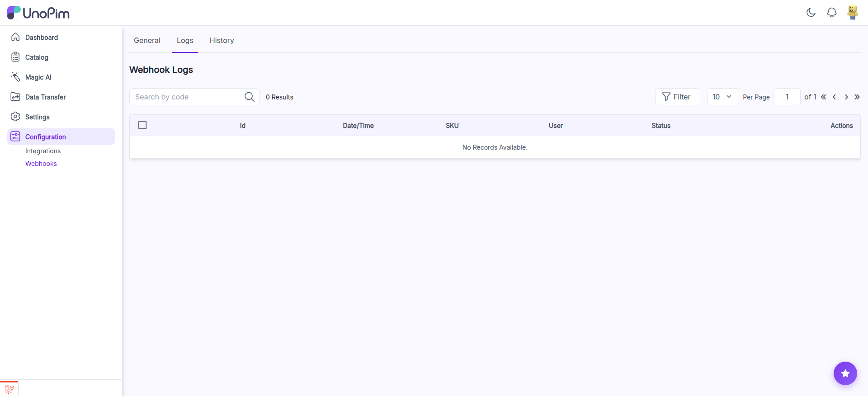Screen dimensions: 868x396
Task: Open the Laravel debug bar icon
Action: pos(9,389)
